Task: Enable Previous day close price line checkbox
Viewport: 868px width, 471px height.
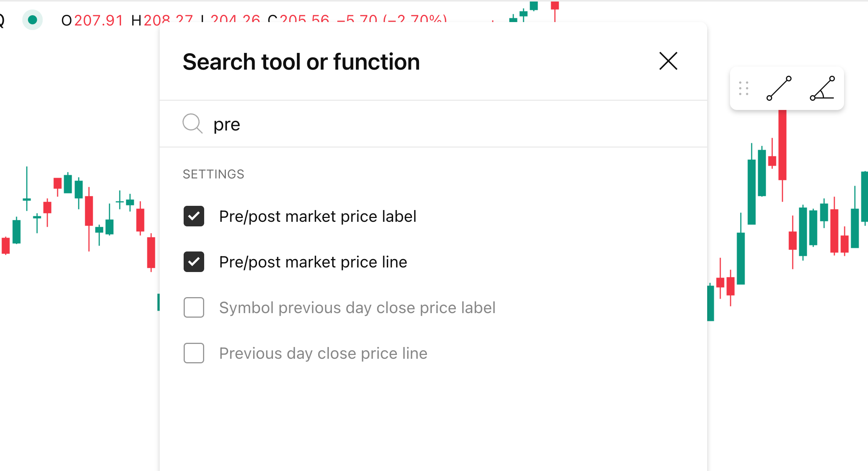Action: 194,353
